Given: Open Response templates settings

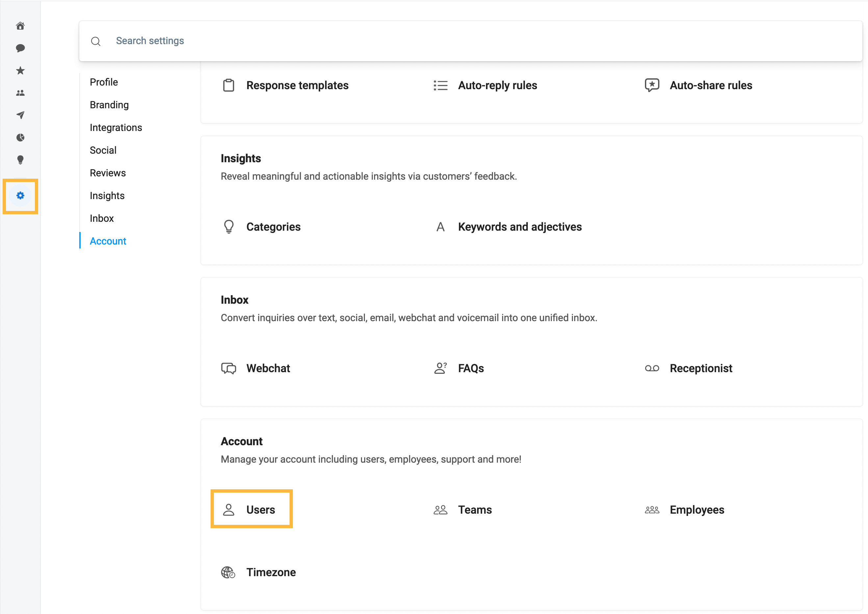Looking at the screenshot, I should pyautogui.click(x=297, y=86).
